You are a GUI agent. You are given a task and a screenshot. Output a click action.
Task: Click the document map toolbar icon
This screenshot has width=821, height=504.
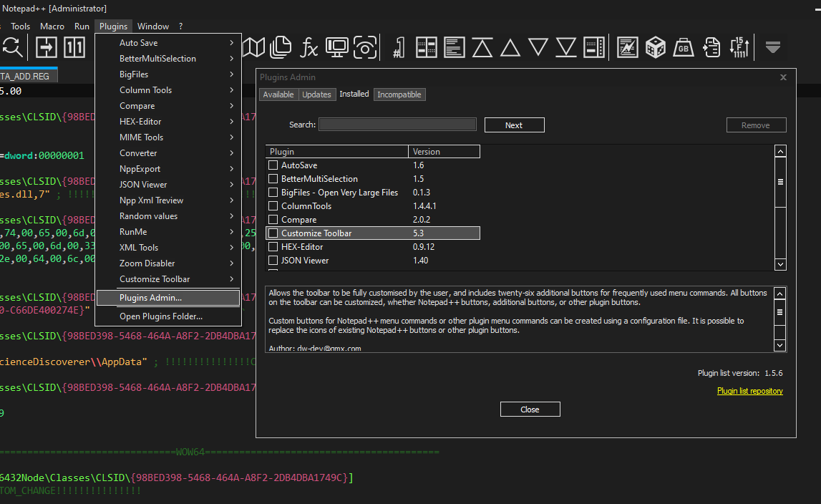tap(254, 47)
